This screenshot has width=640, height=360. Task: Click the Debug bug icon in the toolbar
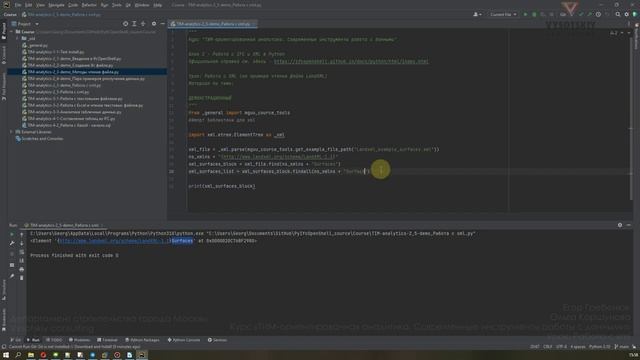tap(534, 14)
